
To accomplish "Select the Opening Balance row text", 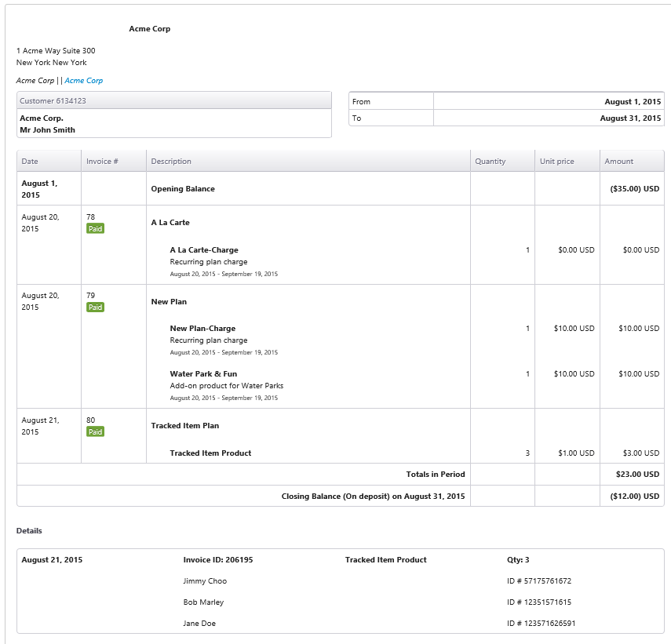I will pyautogui.click(x=183, y=188).
